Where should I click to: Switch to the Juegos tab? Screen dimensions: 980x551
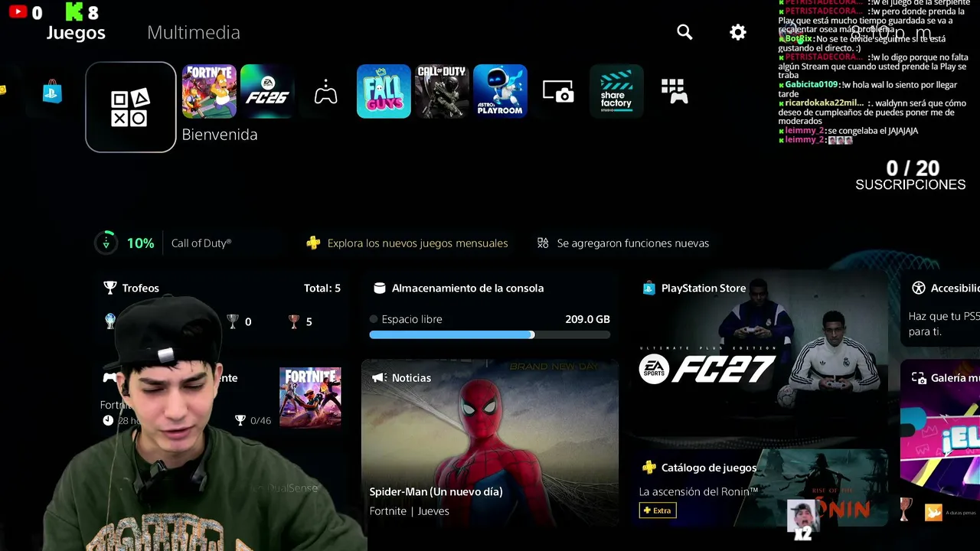76,32
